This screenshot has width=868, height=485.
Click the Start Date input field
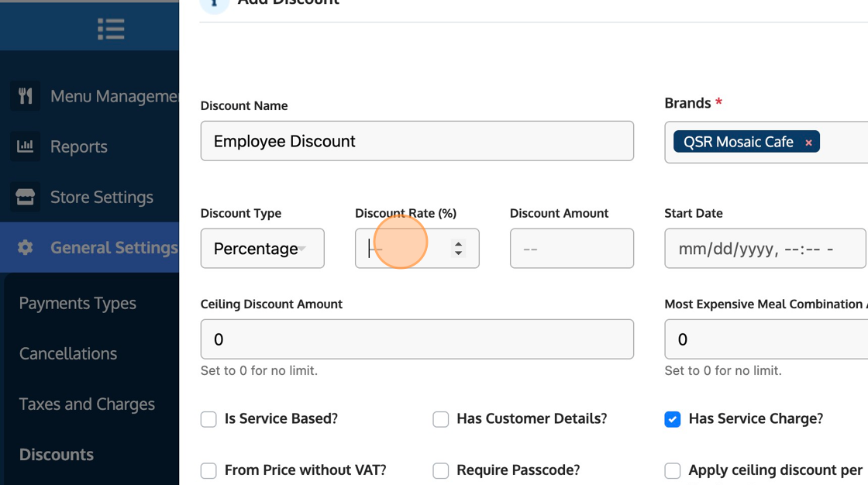764,248
